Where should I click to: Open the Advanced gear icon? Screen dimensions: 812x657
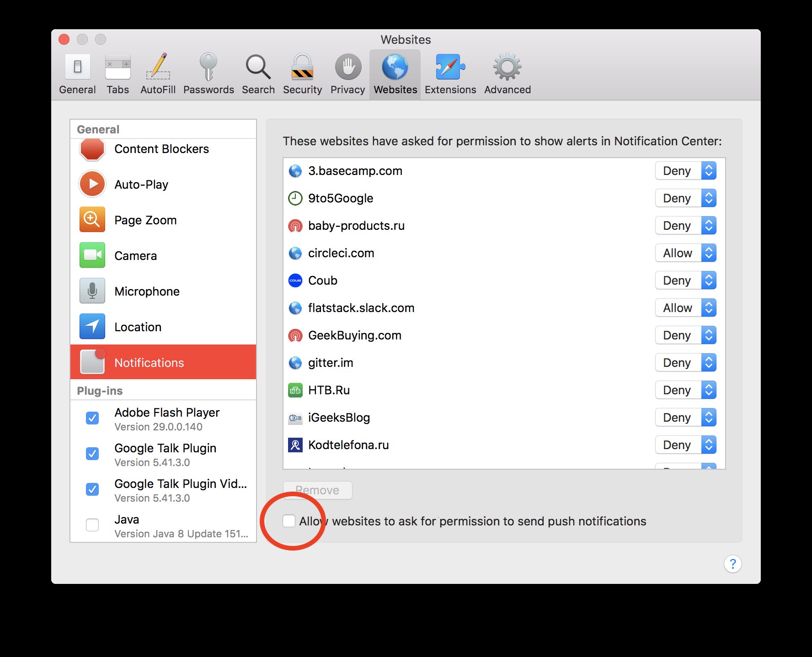tap(507, 67)
